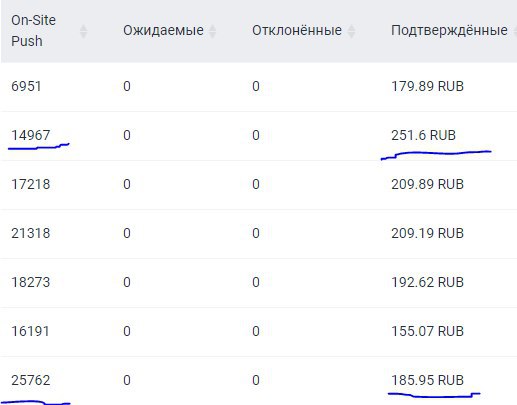Image resolution: width=517 pixels, height=405 pixels.
Task: Click Ожидаемые value in the 17218 row
Action: click(x=127, y=184)
